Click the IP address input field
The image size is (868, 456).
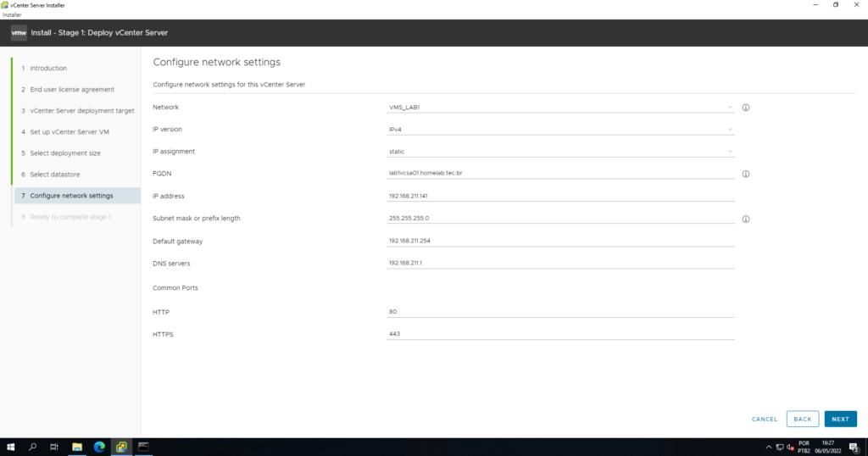pos(560,196)
